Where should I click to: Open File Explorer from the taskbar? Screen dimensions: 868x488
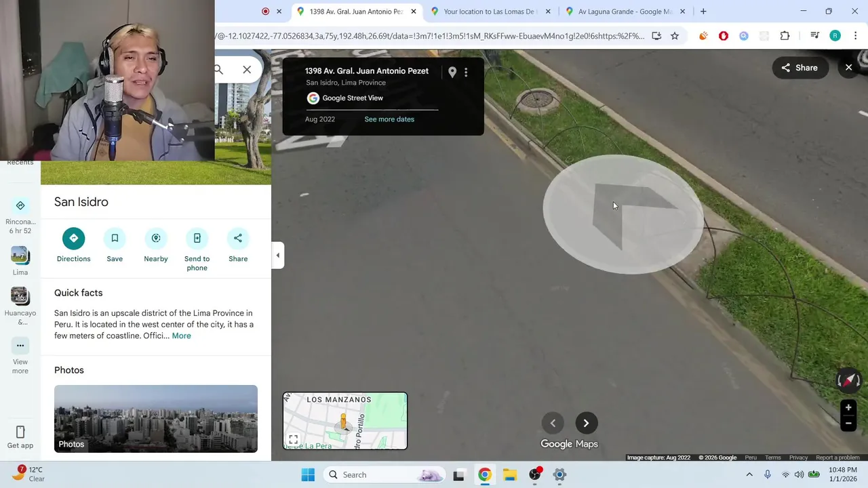509,474
